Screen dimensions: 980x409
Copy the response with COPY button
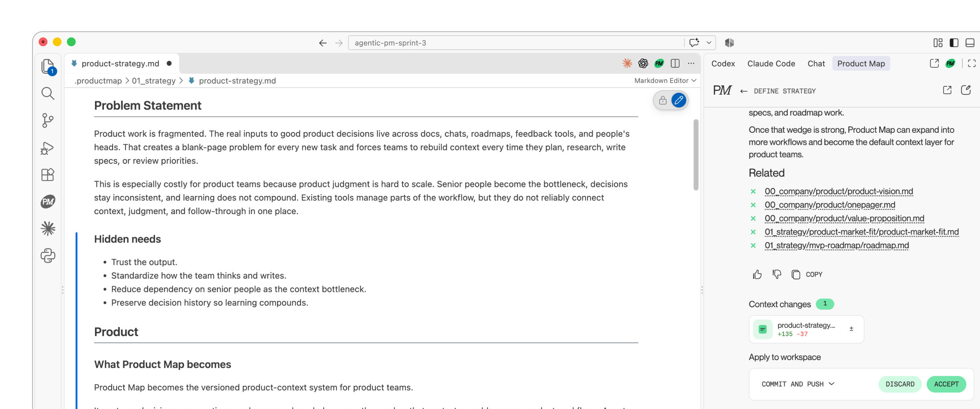coord(807,274)
